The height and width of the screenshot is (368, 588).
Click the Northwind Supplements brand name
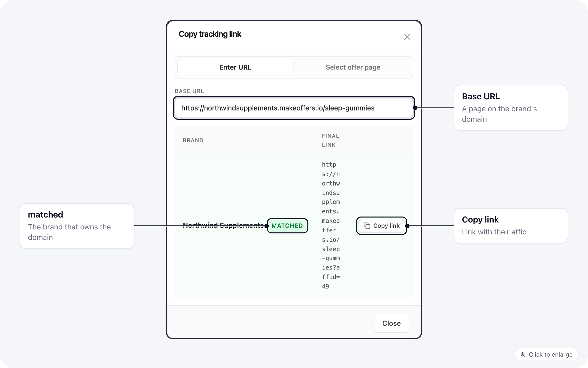click(223, 225)
